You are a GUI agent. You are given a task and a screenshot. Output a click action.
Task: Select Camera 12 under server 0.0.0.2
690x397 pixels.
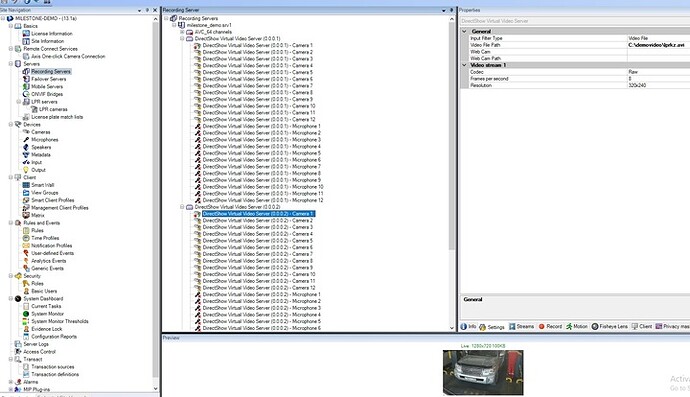(259, 288)
